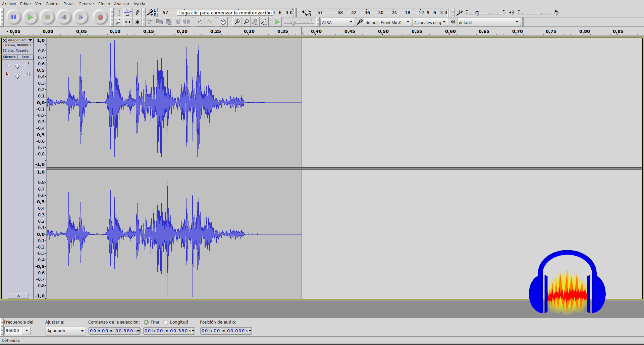
Task: Open the Generar menu
Action: point(86,4)
